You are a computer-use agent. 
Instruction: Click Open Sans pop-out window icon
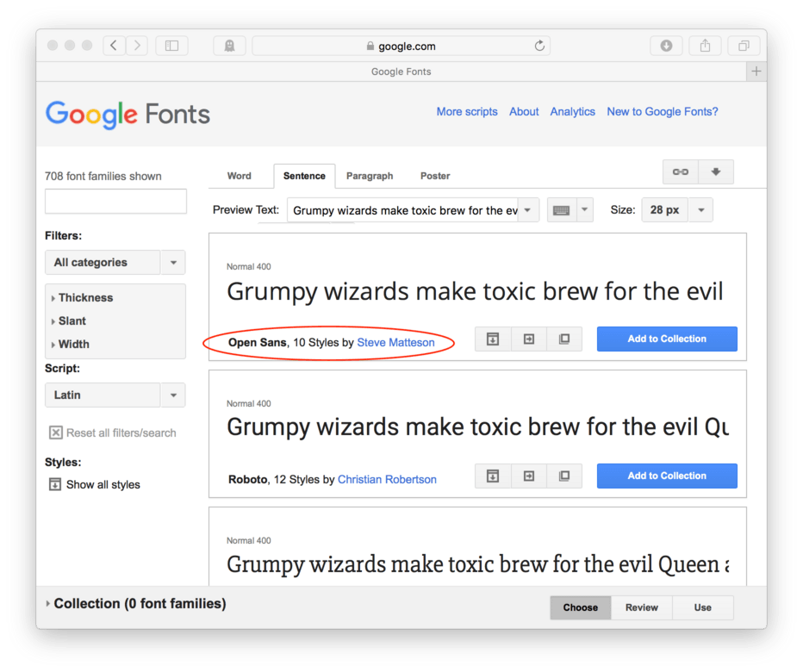(x=563, y=339)
